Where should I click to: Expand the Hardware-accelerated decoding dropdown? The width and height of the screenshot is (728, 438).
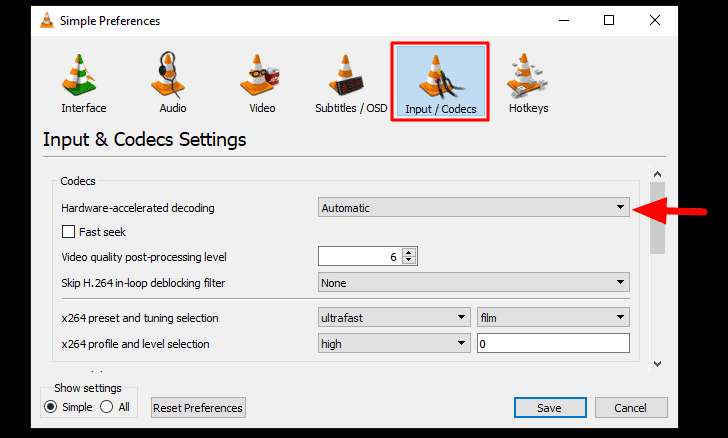(474, 207)
